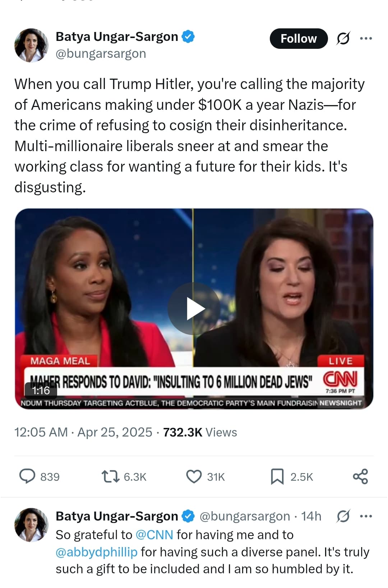
Task: Open the share icon on the main post
Action: (x=360, y=477)
